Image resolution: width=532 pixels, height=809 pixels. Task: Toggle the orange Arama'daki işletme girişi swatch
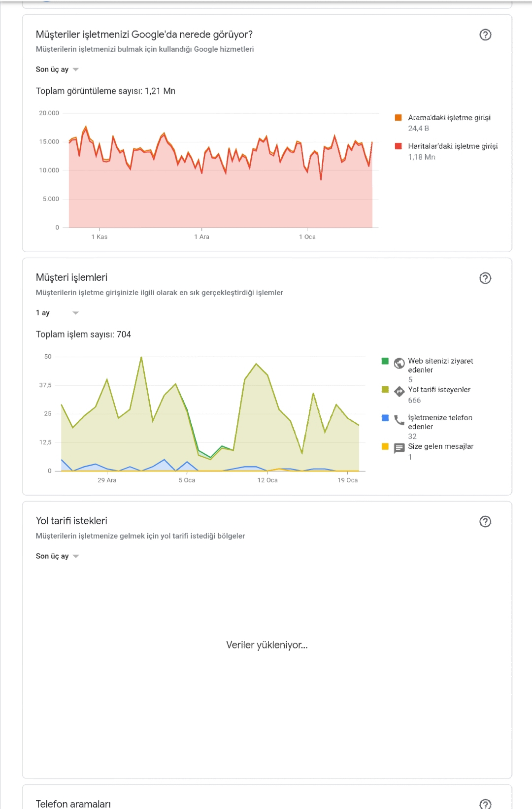[x=398, y=118]
